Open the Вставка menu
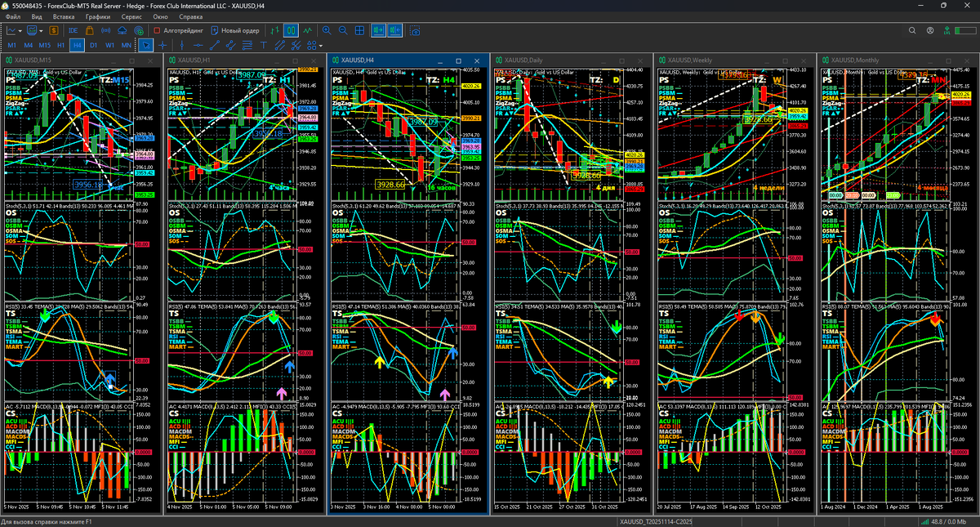This screenshot has width=980, height=527. point(64,16)
